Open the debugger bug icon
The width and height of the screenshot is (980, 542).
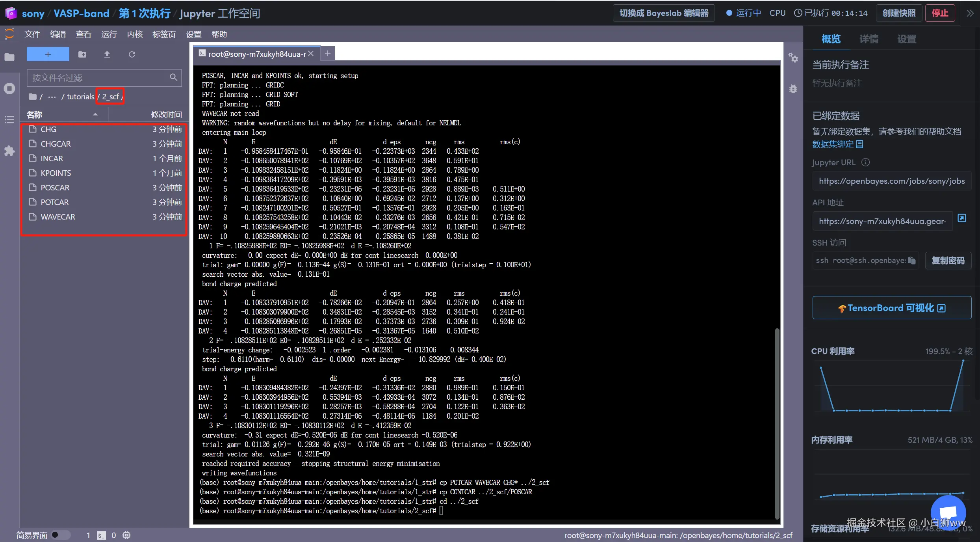pyautogui.click(x=793, y=89)
